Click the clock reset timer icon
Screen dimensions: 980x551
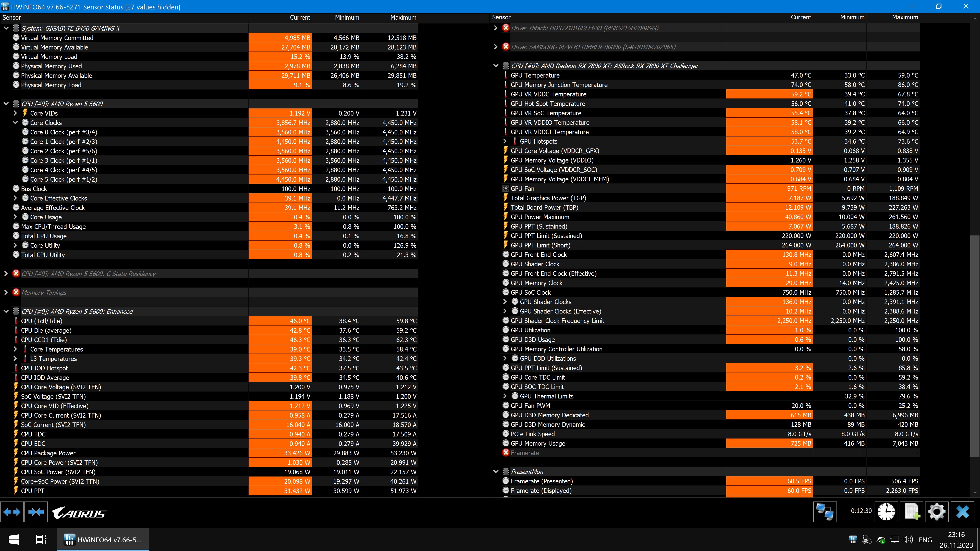pyautogui.click(x=886, y=511)
